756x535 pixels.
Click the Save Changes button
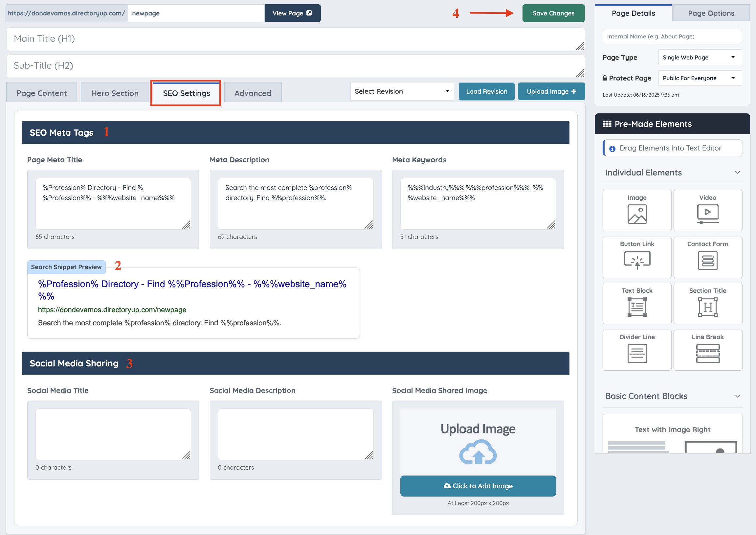553,13
